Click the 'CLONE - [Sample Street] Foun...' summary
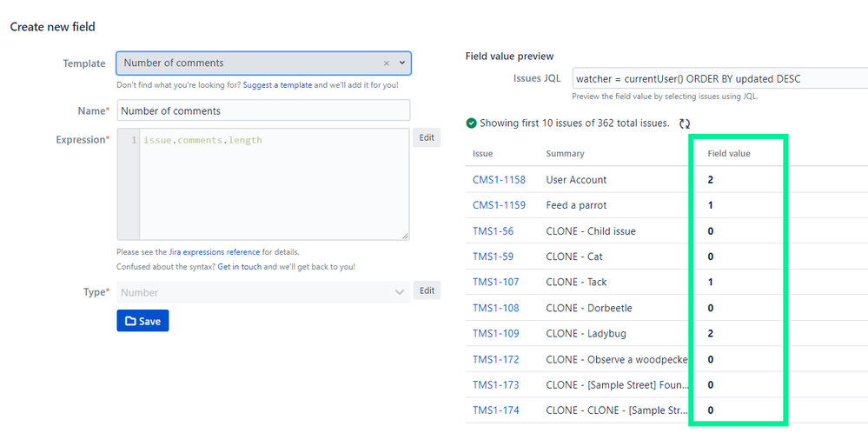The width and height of the screenshot is (868, 440). tap(617, 384)
